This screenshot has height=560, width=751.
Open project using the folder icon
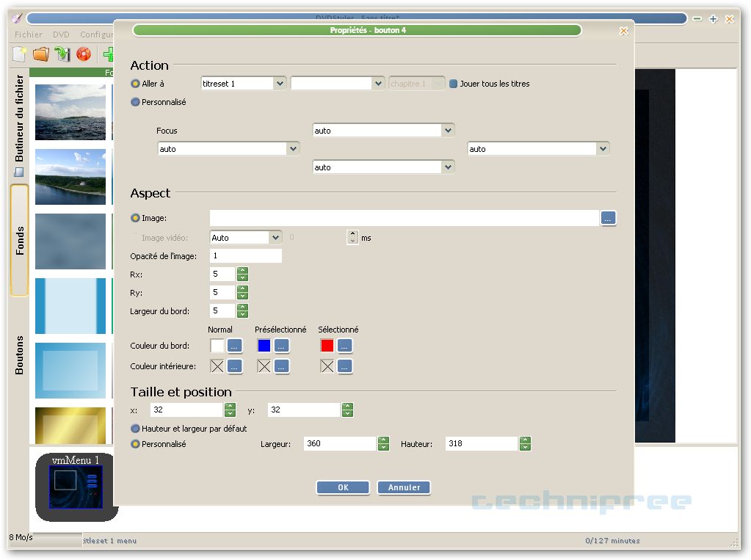point(40,54)
